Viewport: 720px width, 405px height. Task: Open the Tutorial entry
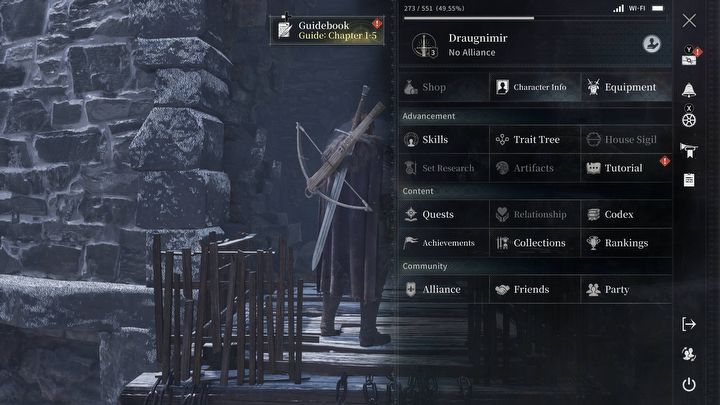(626, 168)
